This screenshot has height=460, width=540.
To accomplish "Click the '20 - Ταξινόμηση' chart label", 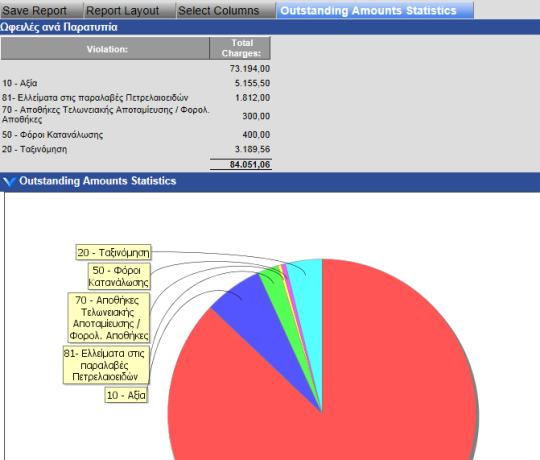I will pyautogui.click(x=113, y=252).
